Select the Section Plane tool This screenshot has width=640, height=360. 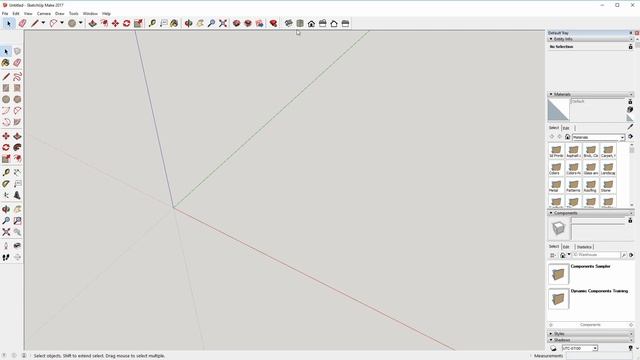point(17,257)
